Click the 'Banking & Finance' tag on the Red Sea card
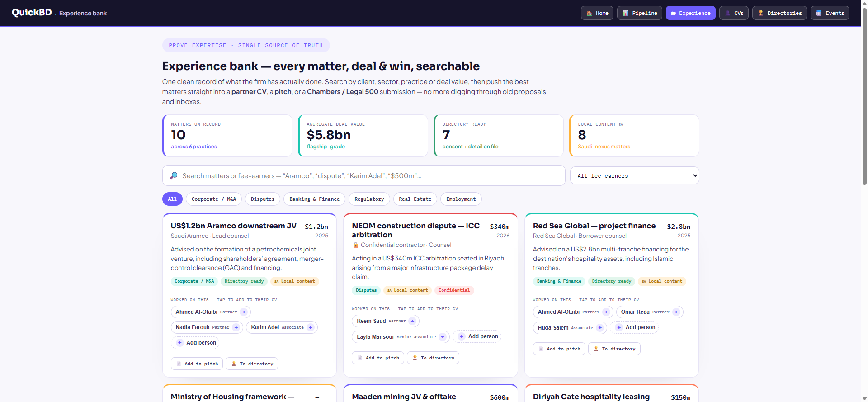 559,281
